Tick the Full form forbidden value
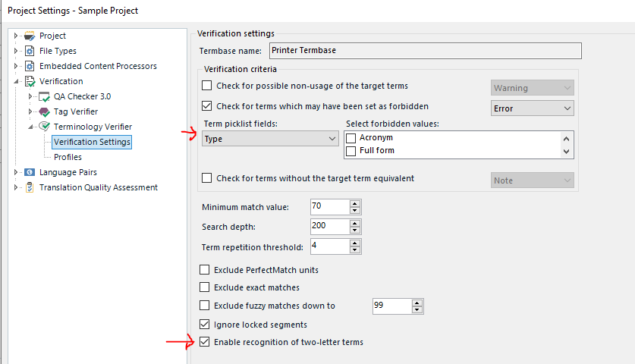The height and width of the screenshot is (364, 635). click(x=351, y=151)
